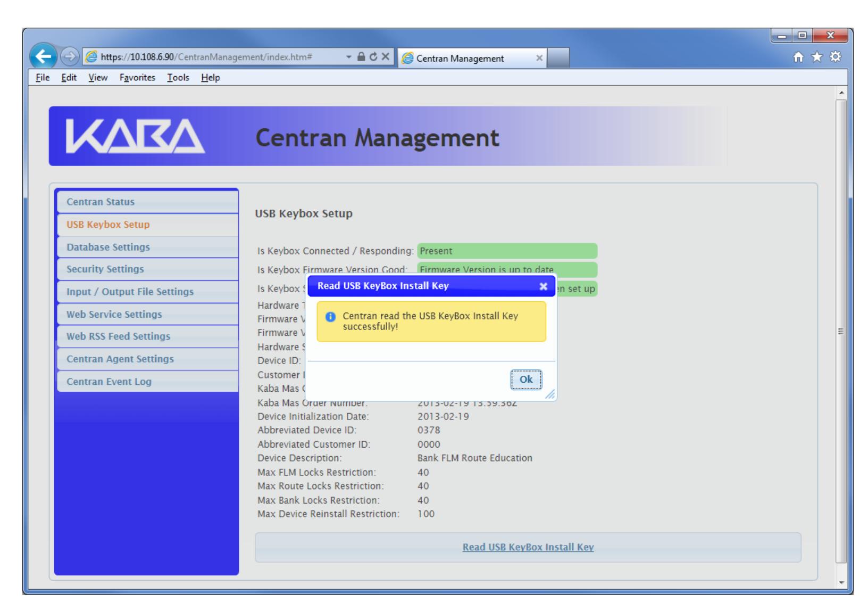Select the Centran Management browser tab
This screenshot has height=611, width=868.
pyautogui.click(x=472, y=58)
